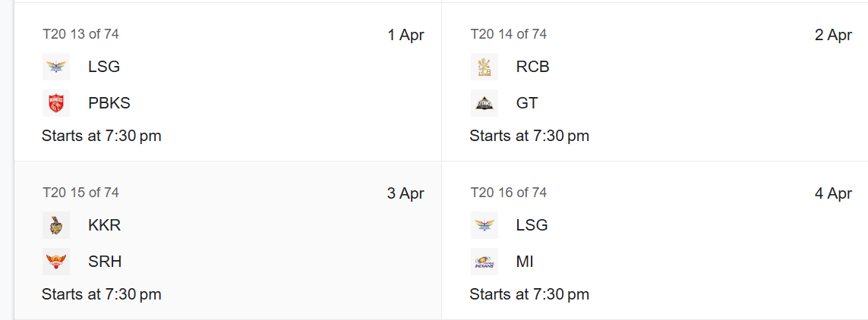The width and height of the screenshot is (868, 320).
Task: Click the RCB team logo
Action: 485,67
